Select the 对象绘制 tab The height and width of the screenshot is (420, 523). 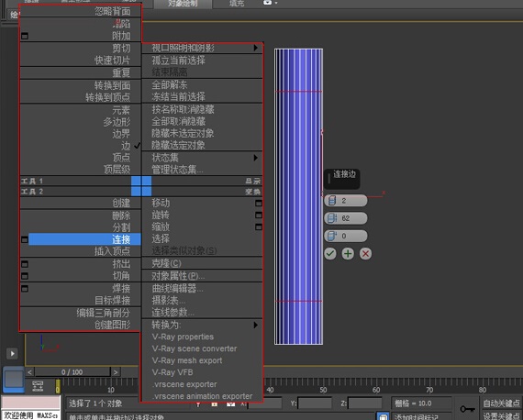183,4
